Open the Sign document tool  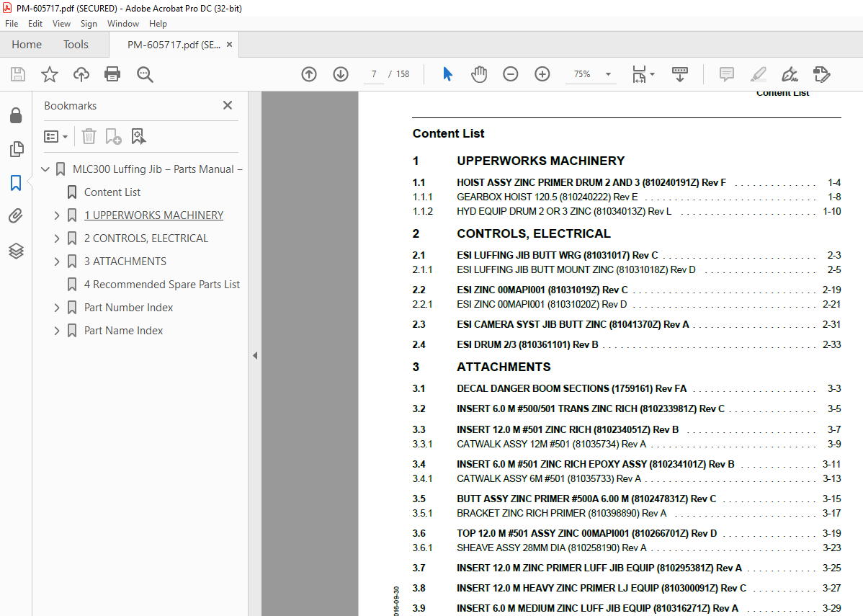point(790,74)
